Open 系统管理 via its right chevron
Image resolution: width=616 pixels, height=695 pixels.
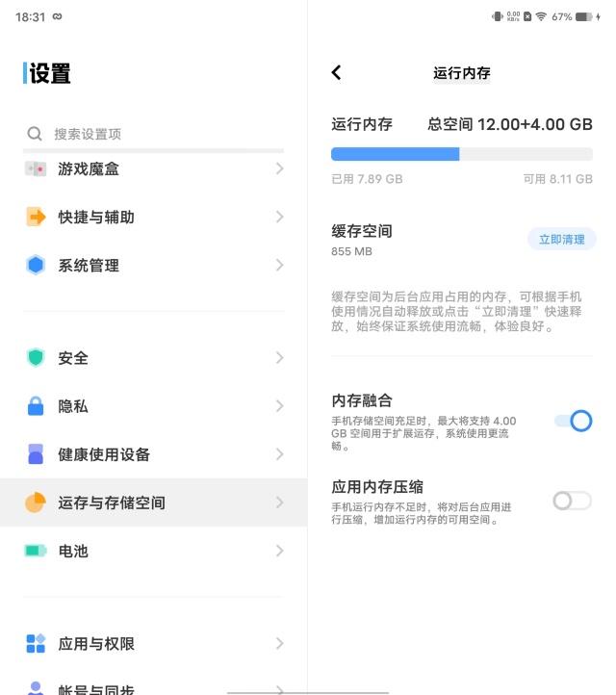click(x=279, y=265)
